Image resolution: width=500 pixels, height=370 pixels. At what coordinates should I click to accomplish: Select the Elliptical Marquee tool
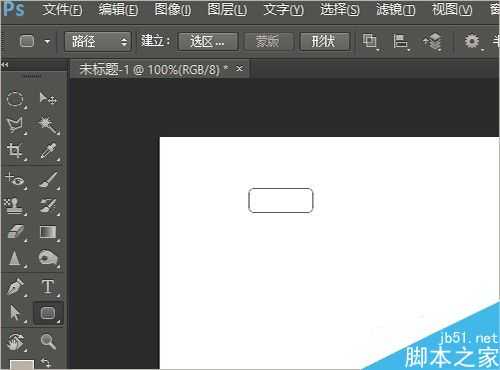click(x=15, y=99)
